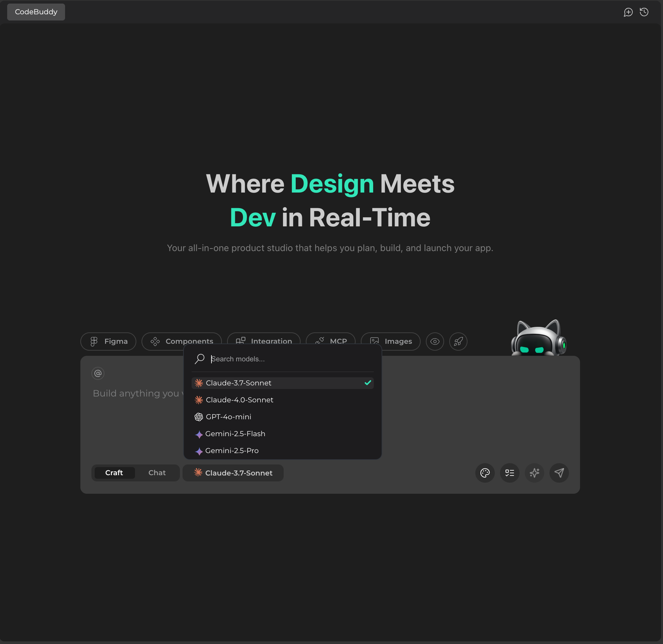Switch to Chat mode
This screenshot has width=663, height=644.
click(x=157, y=473)
